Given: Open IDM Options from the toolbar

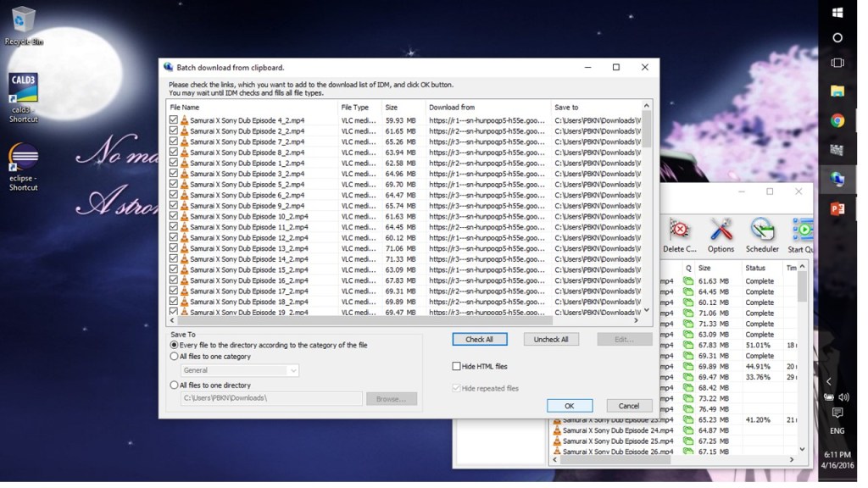Looking at the screenshot, I should point(721,233).
